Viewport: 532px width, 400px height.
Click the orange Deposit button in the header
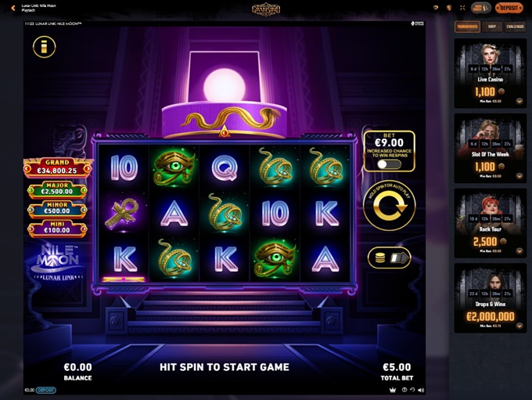[509, 8]
